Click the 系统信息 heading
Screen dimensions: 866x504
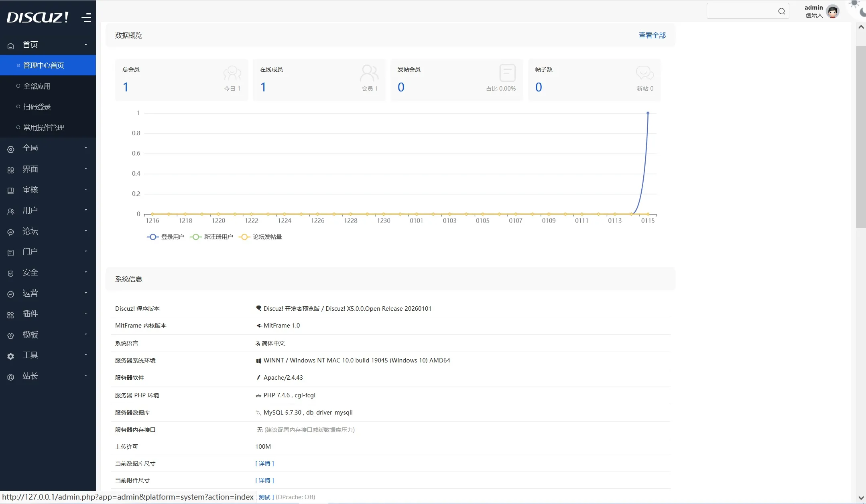point(128,279)
